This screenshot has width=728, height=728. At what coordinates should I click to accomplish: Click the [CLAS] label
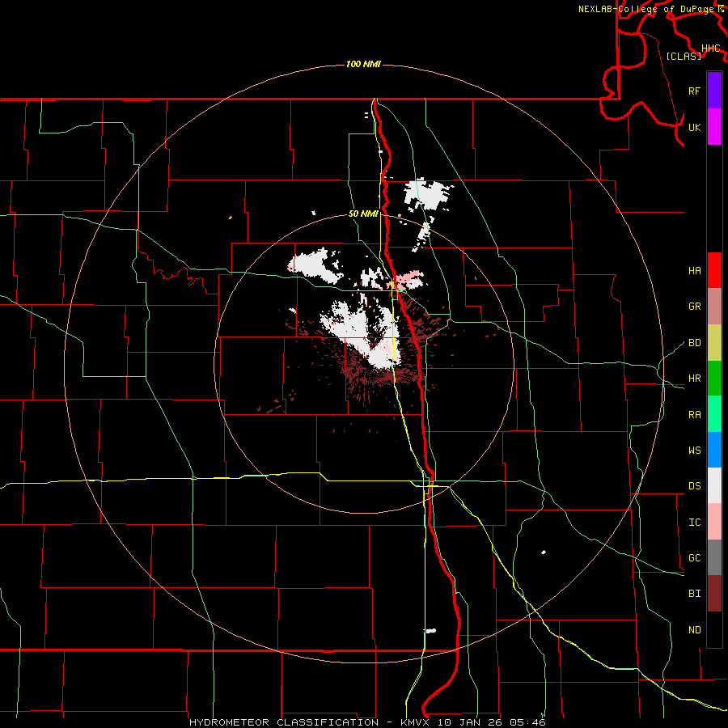coord(684,56)
